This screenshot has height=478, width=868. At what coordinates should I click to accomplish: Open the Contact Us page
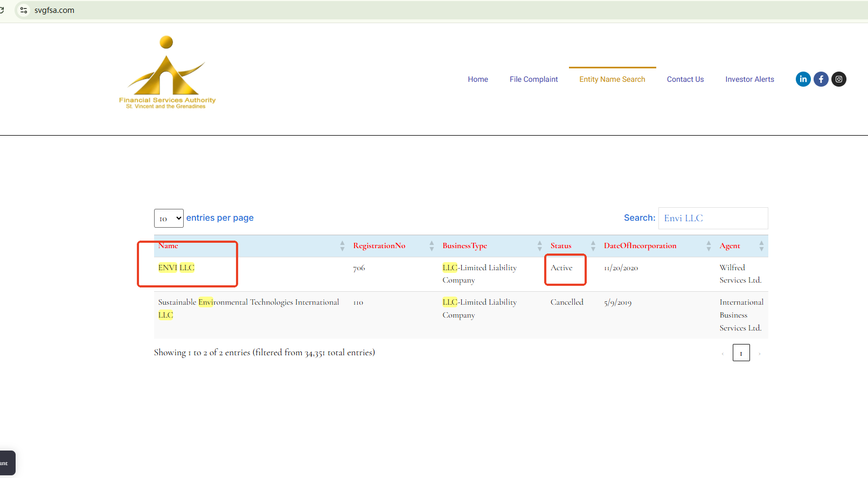pyautogui.click(x=685, y=79)
